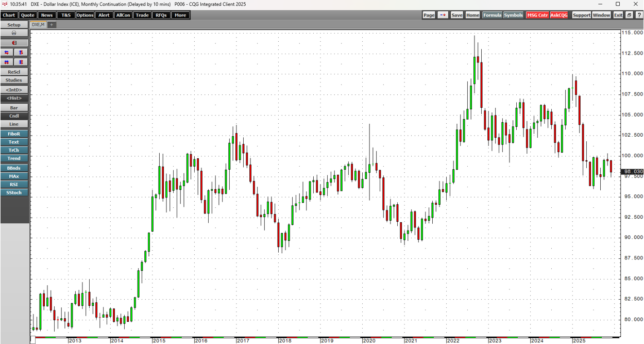The height and width of the screenshot is (344, 644).
Task: Add a new chart tab with plus
Action: pyautogui.click(x=52, y=25)
